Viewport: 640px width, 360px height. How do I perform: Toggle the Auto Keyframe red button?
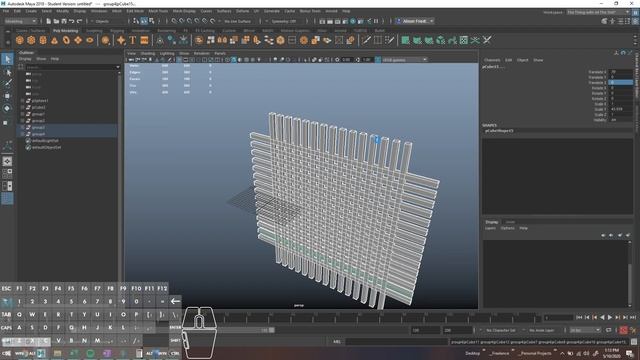point(623,330)
